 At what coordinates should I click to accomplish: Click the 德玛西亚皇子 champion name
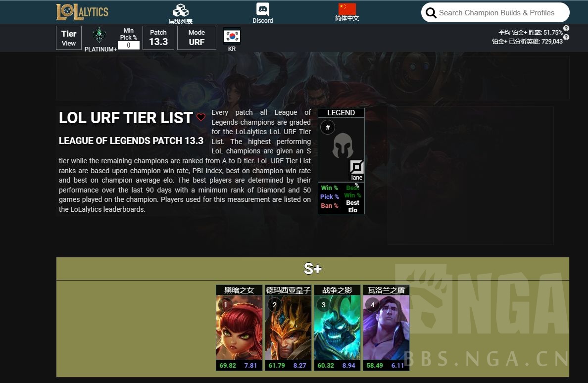[x=289, y=290]
